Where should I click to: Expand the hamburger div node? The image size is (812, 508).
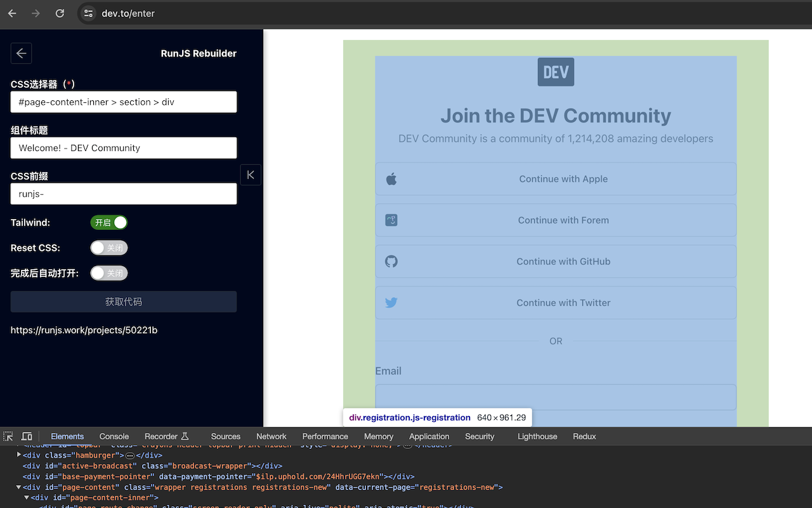19,455
